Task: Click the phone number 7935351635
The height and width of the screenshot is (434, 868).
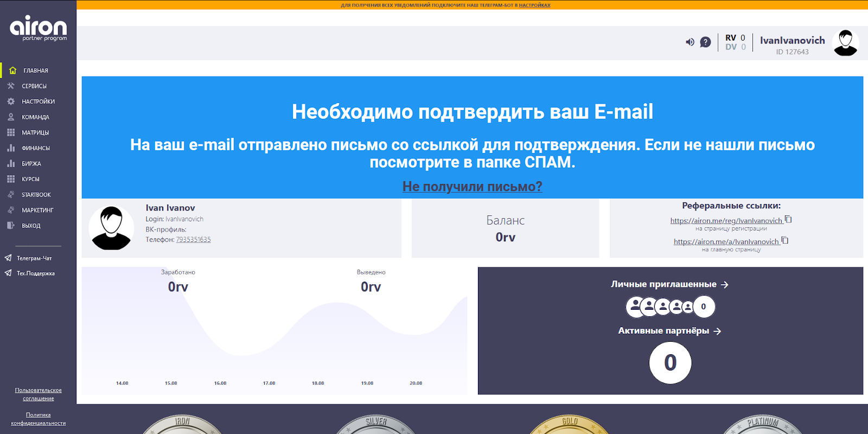Action: pos(193,240)
